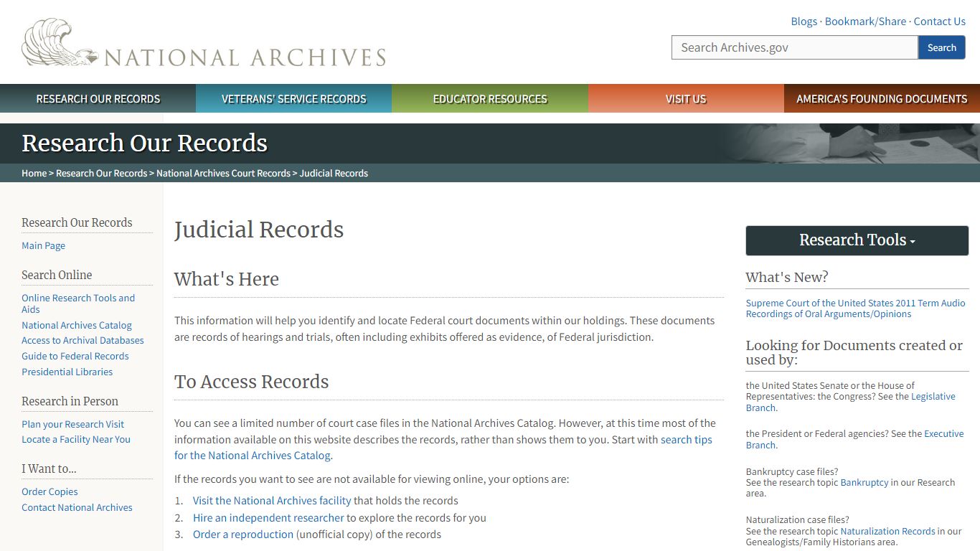The height and width of the screenshot is (551, 980).
Task: Open National Archives Catalog sidebar link
Action: point(77,325)
